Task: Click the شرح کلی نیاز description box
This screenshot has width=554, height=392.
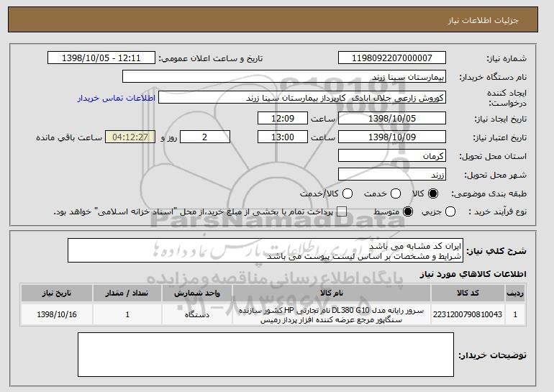Action: [x=265, y=251]
